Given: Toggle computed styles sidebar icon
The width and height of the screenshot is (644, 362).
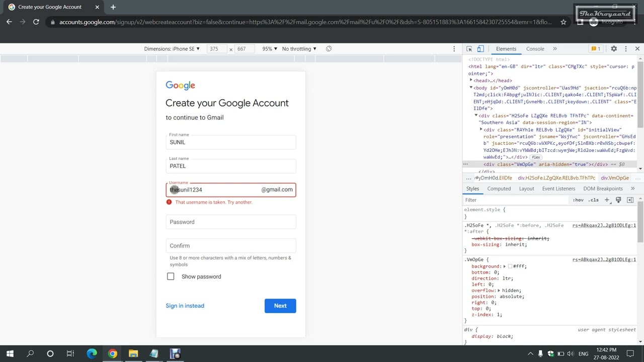Looking at the screenshot, I should click(x=630, y=200).
